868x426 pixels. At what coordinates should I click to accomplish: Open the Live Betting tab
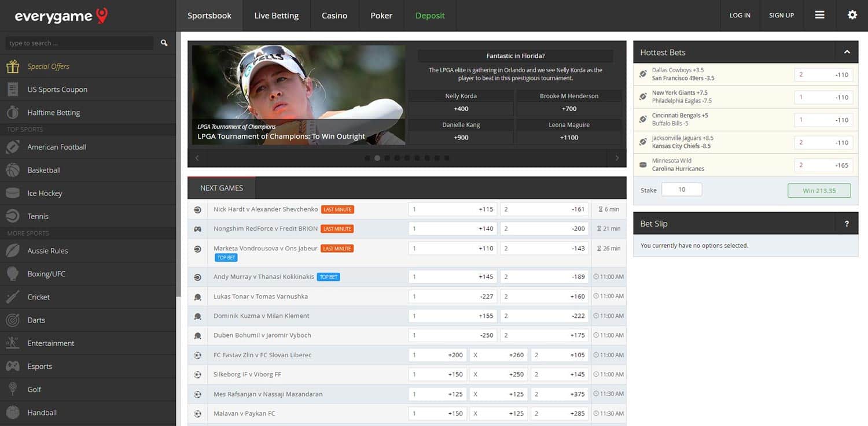(277, 16)
